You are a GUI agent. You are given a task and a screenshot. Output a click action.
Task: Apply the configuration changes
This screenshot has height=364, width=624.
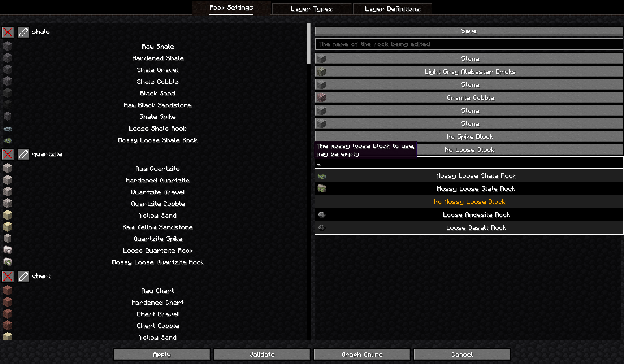(x=162, y=354)
